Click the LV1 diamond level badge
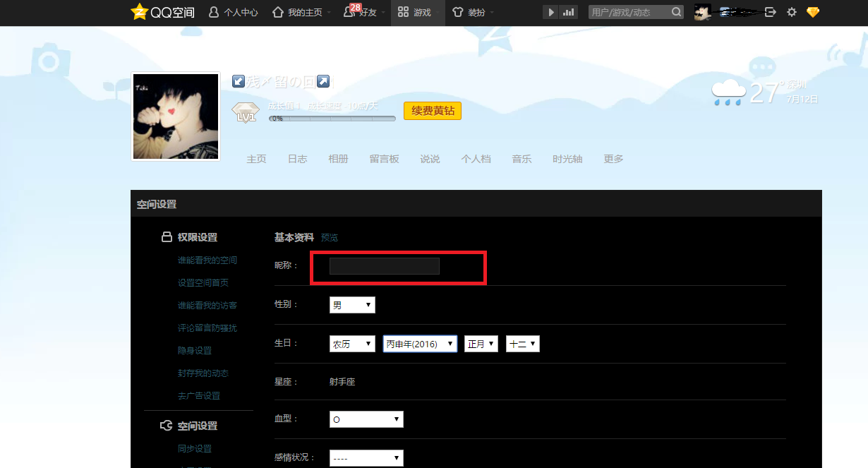The image size is (868, 468). (x=246, y=113)
